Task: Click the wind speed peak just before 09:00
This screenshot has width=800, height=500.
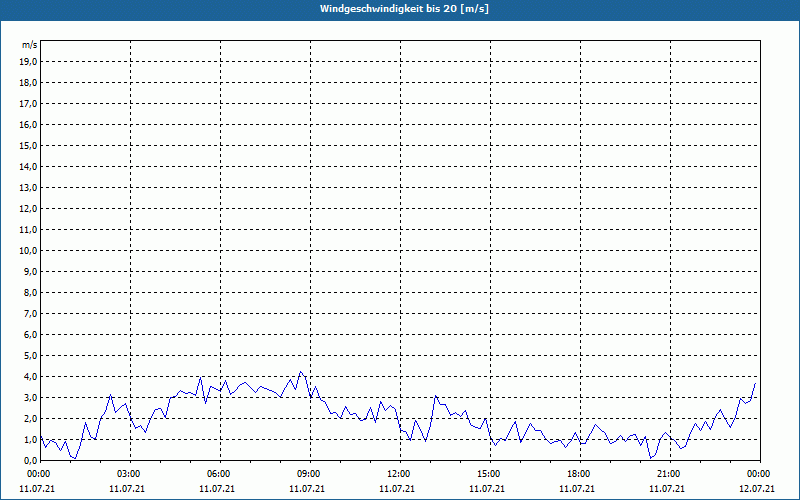Action: (x=299, y=373)
